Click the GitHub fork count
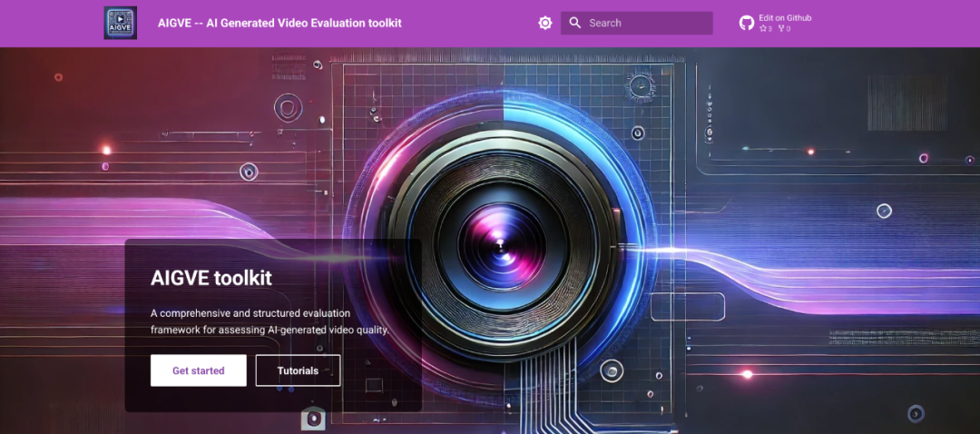Image resolution: width=980 pixels, height=434 pixels. pyautogui.click(x=784, y=29)
